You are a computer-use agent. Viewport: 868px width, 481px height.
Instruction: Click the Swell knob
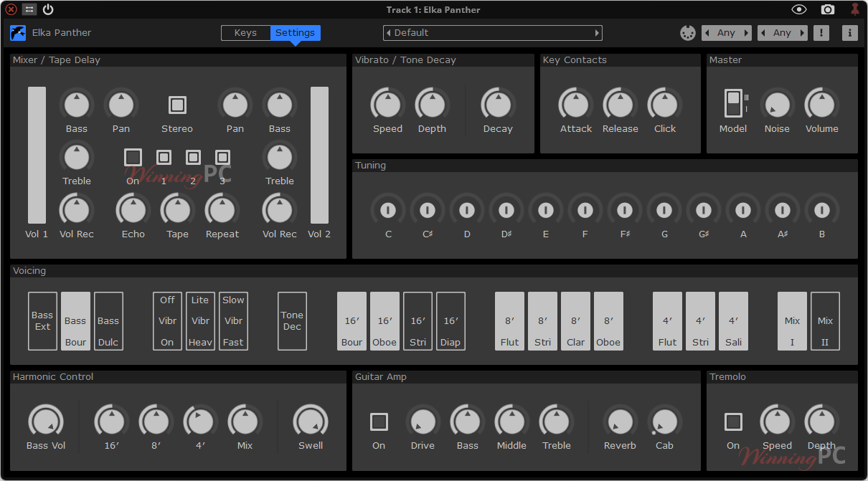[311, 422]
